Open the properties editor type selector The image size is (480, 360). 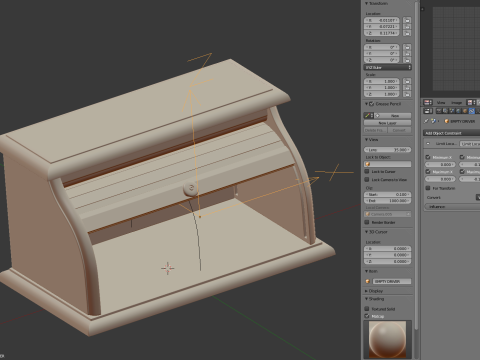pos(428,111)
